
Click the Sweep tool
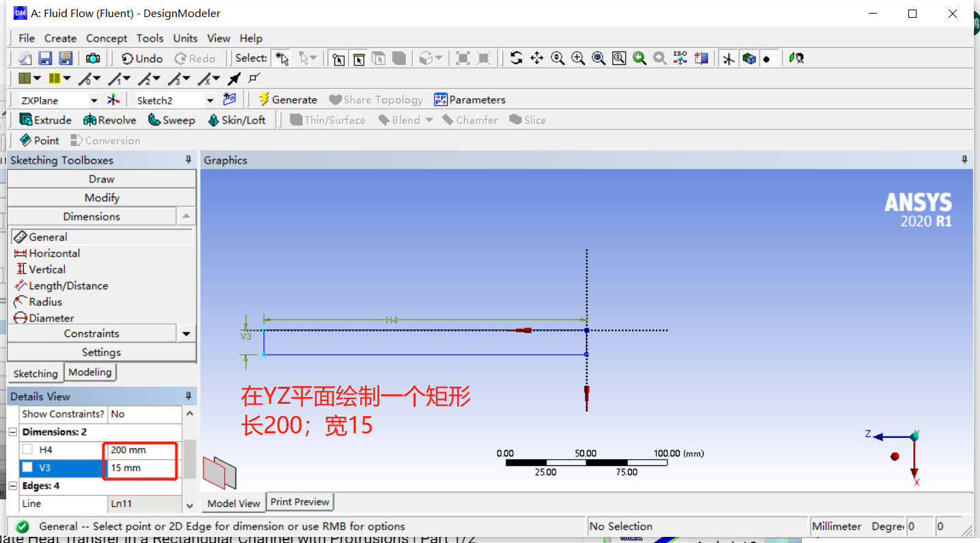(171, 120)
